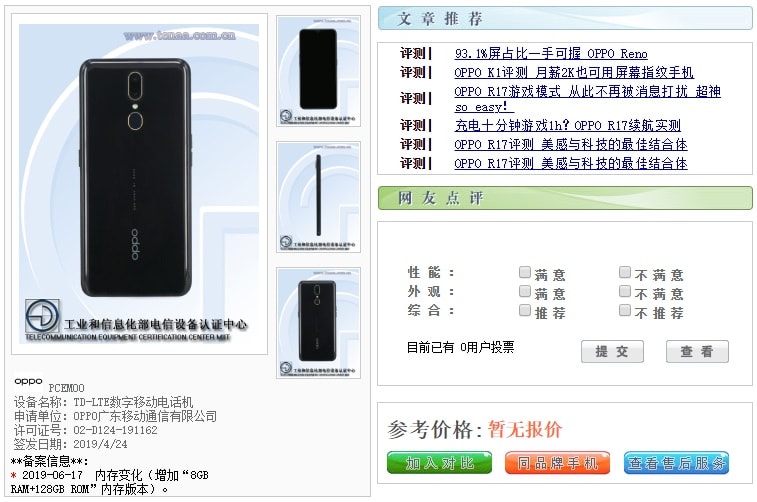Image resolution: width=757 pixels, height=502 pixels.
Task: Check 不满意 for 外观
Action: click(x=625, y=291)
